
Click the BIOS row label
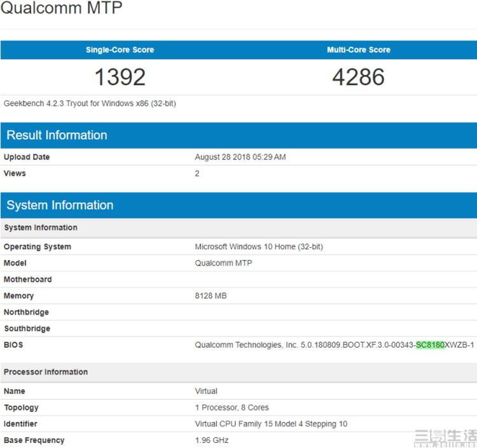13,345
